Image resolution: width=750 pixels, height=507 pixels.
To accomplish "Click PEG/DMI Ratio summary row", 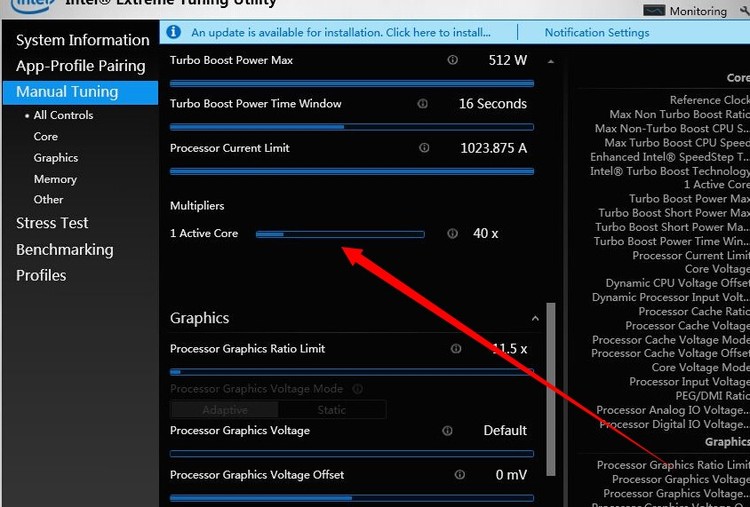I will [712, 396].
